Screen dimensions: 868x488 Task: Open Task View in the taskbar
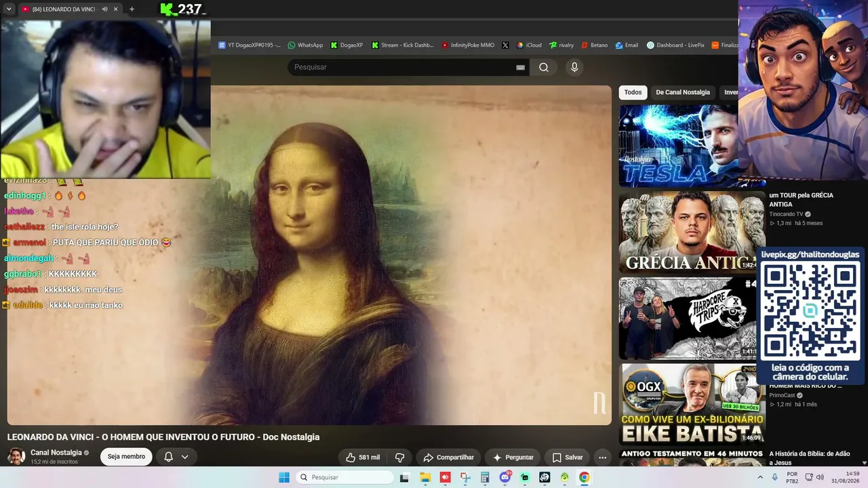click(404, 477)
